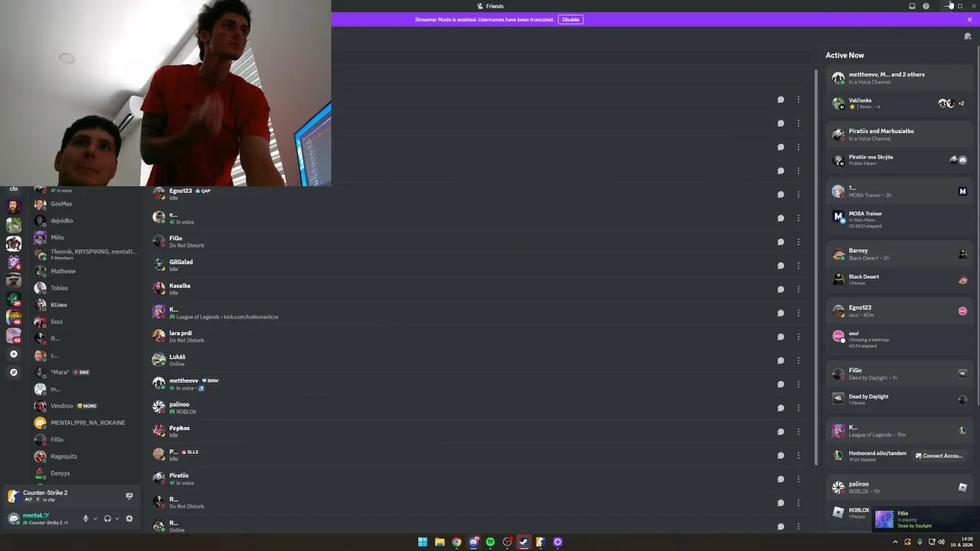Open DM with Matheew

[x=86, y=271]
